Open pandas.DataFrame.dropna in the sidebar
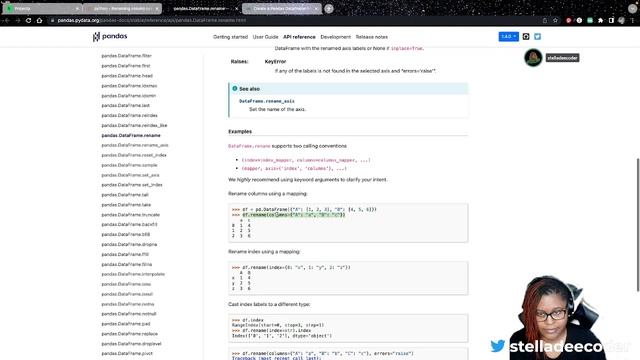 129,244
